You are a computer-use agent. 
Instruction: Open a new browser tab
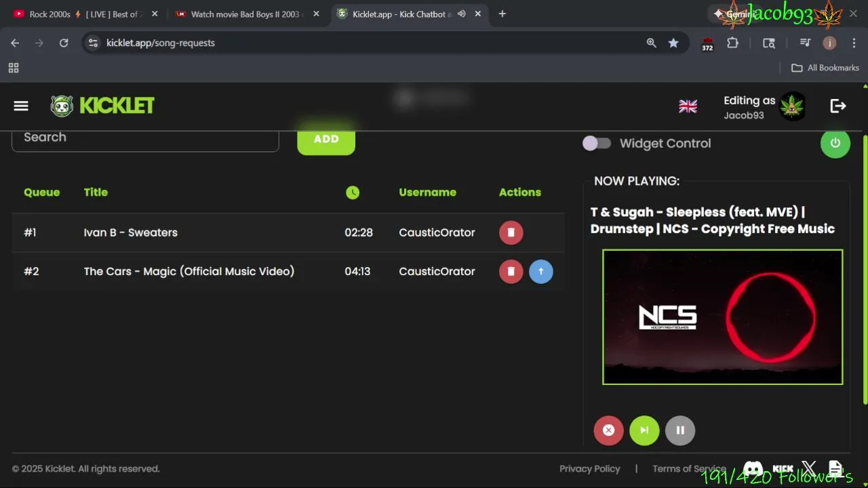(502, 14)
